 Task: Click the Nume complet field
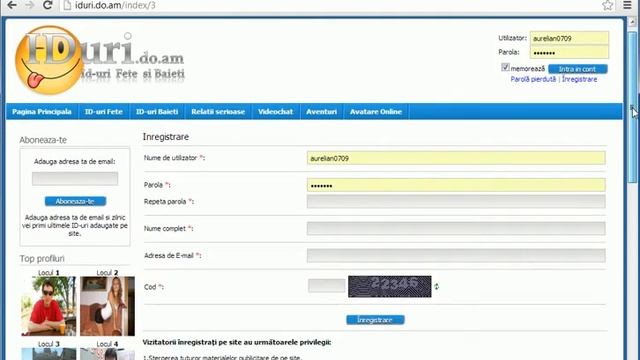(456, 228)
